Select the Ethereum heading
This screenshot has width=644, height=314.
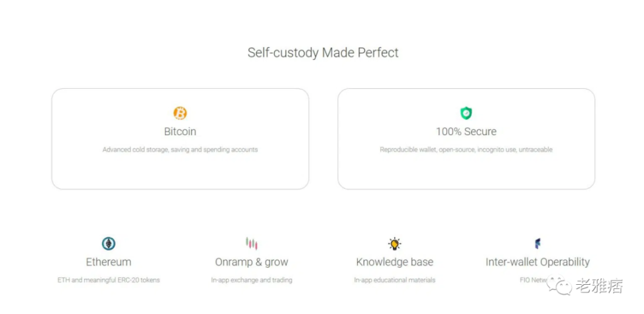(x=109, y=262)
